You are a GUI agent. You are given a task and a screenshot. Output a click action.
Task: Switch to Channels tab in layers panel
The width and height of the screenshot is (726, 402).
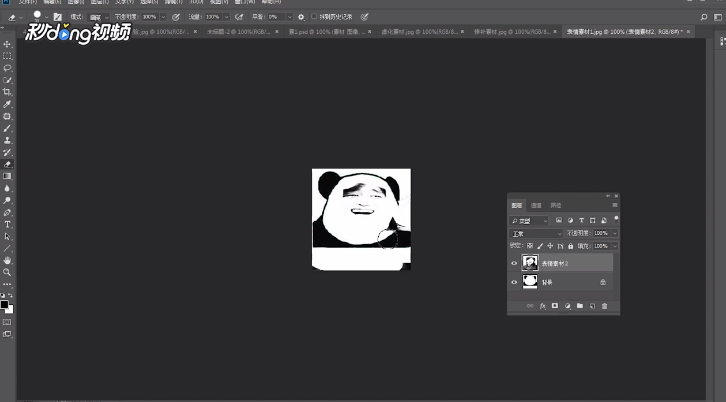tap(536, 205)
